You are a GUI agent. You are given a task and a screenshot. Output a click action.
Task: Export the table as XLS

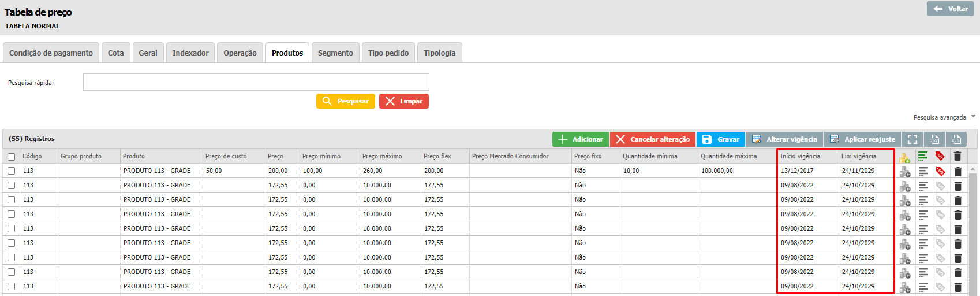click(x=956, y=139)
